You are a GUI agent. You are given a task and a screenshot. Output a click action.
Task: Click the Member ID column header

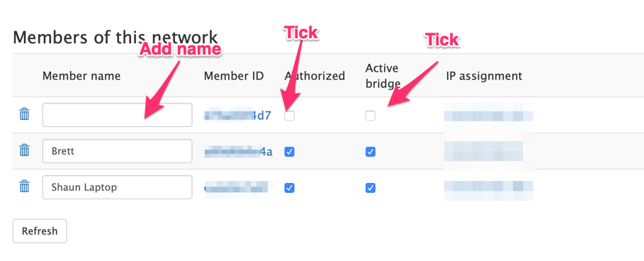(234, 76)
